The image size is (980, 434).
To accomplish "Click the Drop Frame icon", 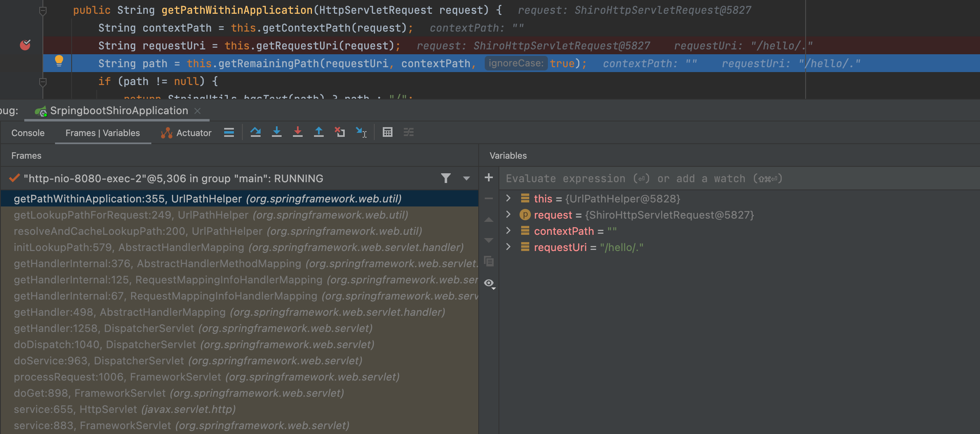I will point(340,132).
